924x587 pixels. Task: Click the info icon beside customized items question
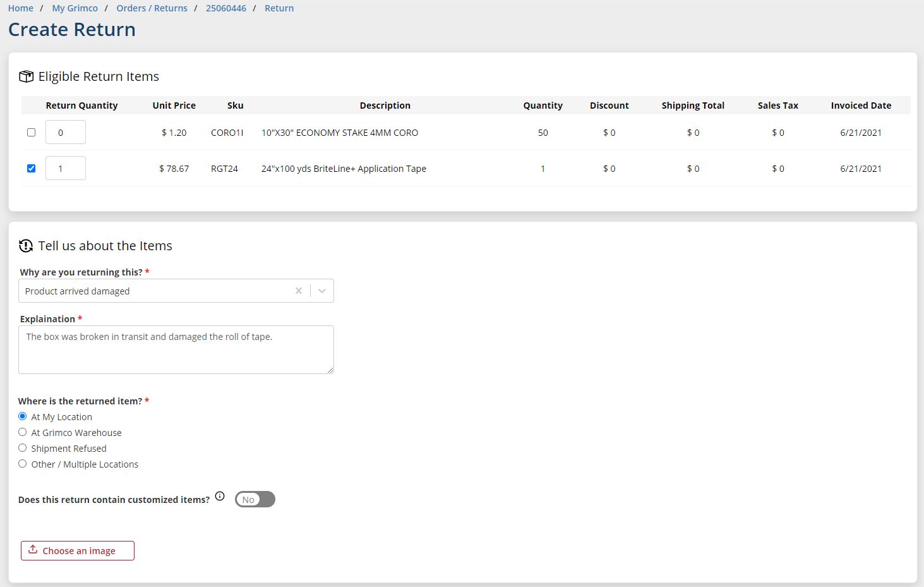tap(220, 497)
